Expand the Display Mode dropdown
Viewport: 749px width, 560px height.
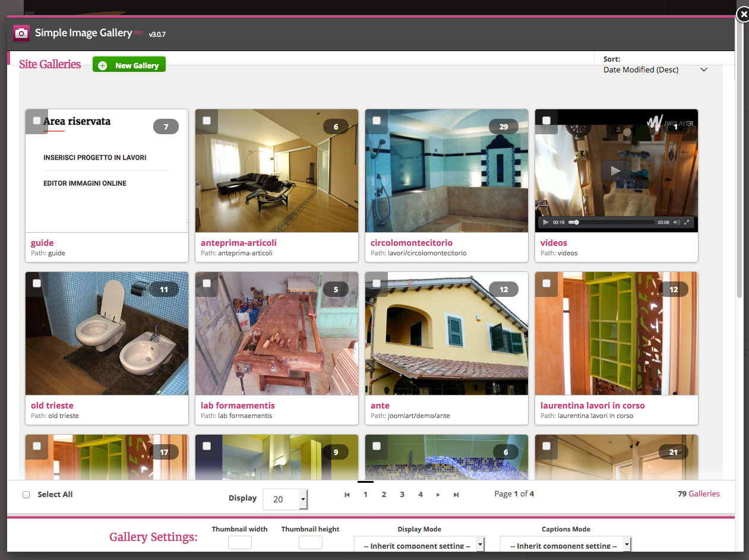[419, 545]
